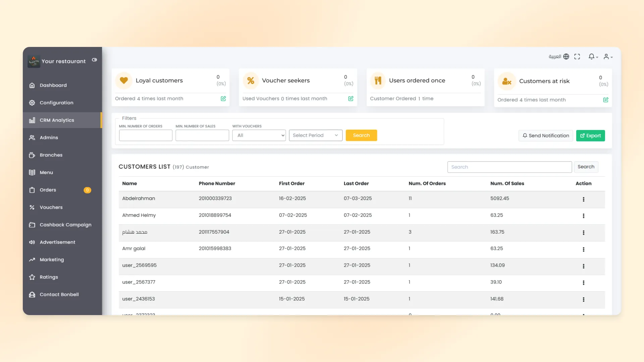This screenshot has width=644, height=362.
Task: Click the green Export button
Action: 590,136
